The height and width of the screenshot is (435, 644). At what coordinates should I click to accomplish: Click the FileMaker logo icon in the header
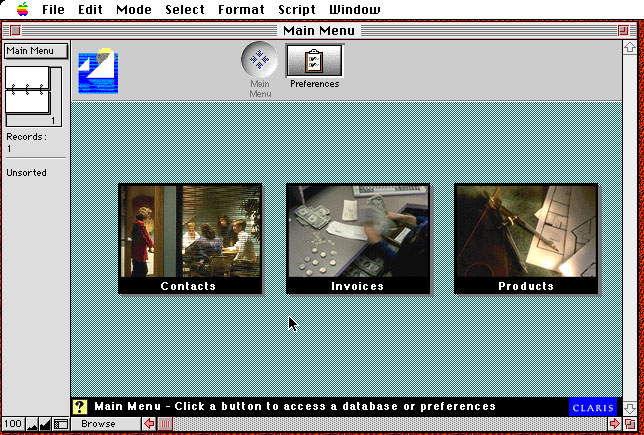pos(98,71)
